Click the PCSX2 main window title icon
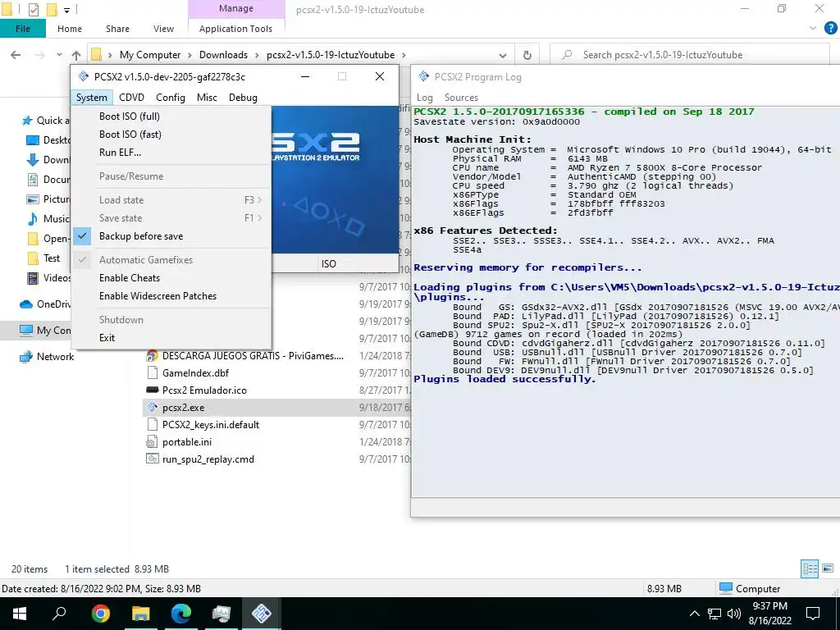 tap(83, 76)
